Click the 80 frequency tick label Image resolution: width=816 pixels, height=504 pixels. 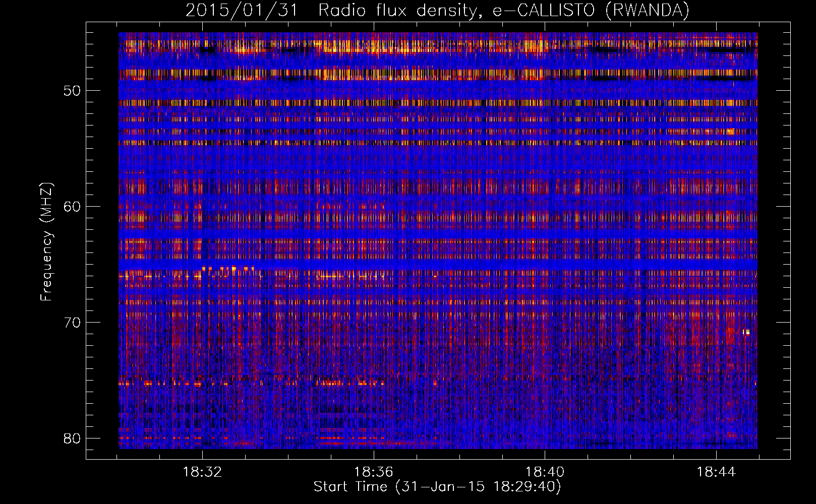tap(73, 438)
